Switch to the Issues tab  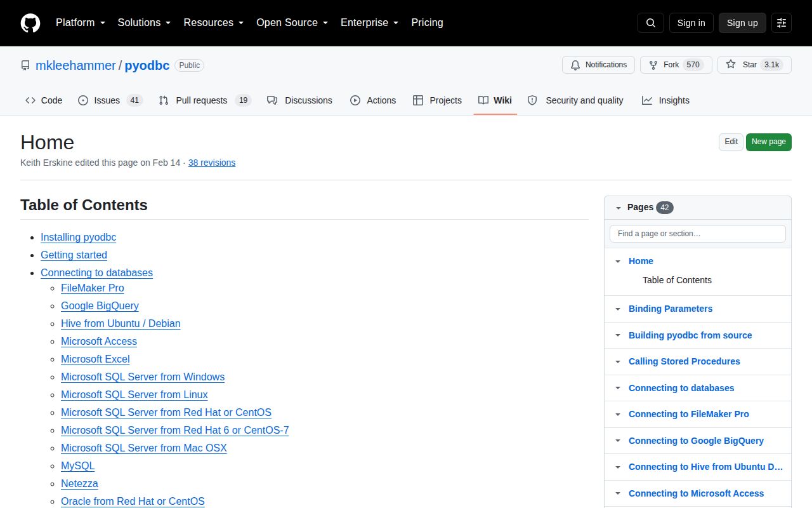110,100
